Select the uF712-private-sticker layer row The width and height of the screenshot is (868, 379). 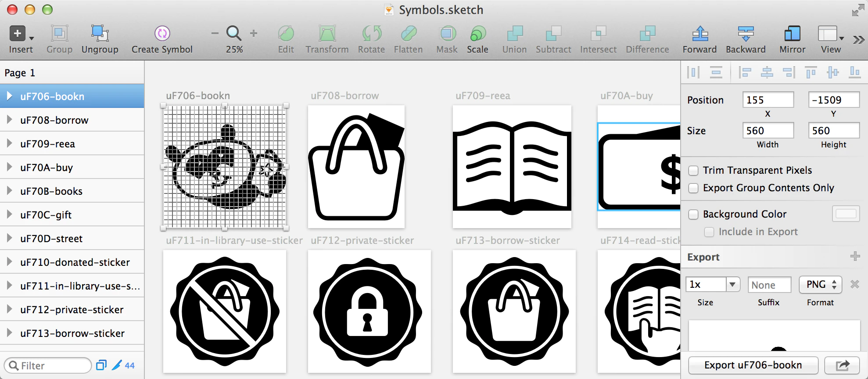[72, 309]
